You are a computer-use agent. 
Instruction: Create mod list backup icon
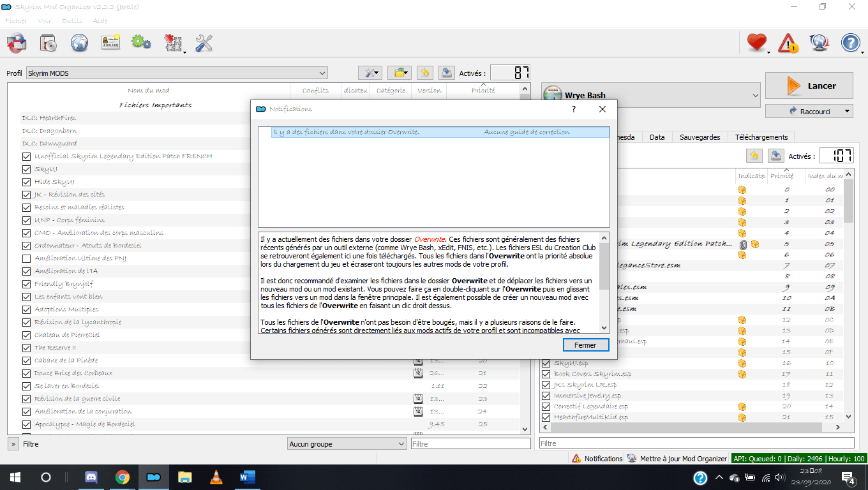pos(447,73)
